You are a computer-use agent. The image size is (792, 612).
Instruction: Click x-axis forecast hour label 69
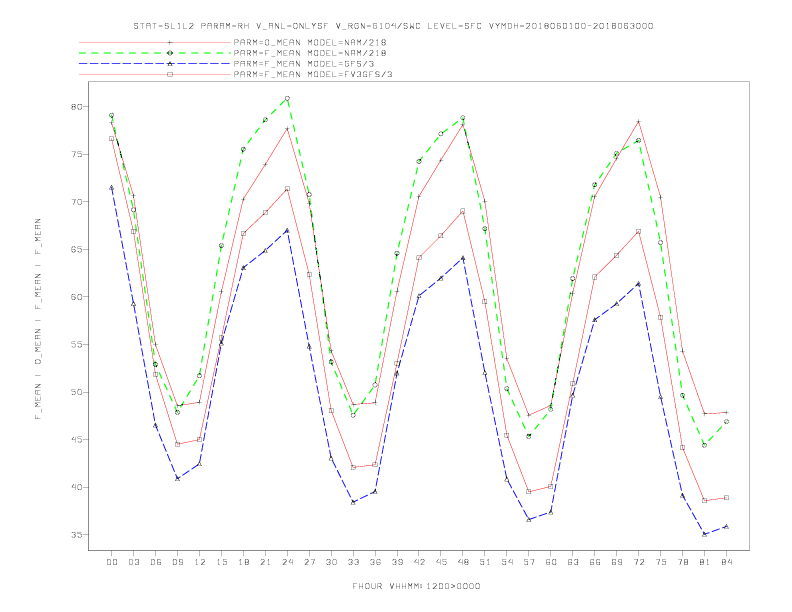coord(617,562)
